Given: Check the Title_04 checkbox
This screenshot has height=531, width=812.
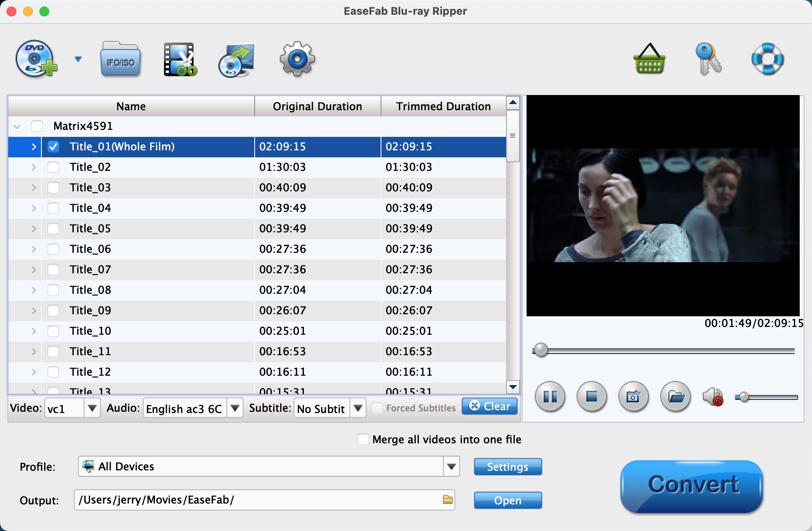Looking at the screenshot, I should point(53,208).
